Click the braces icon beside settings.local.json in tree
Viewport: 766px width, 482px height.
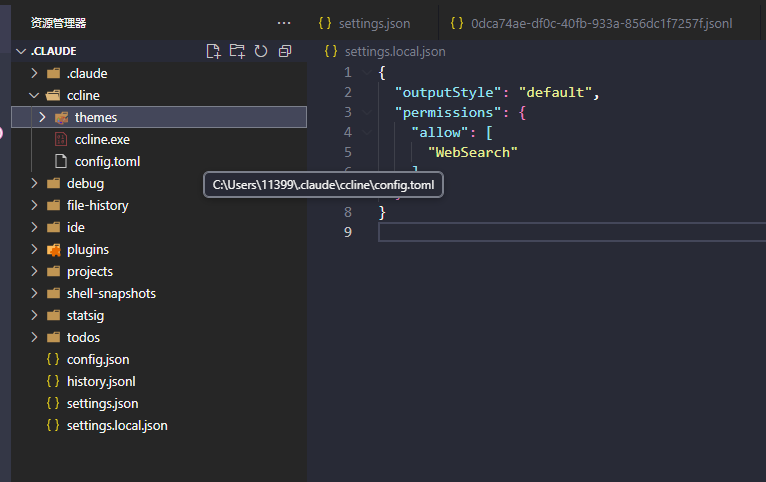click(53, 425)
